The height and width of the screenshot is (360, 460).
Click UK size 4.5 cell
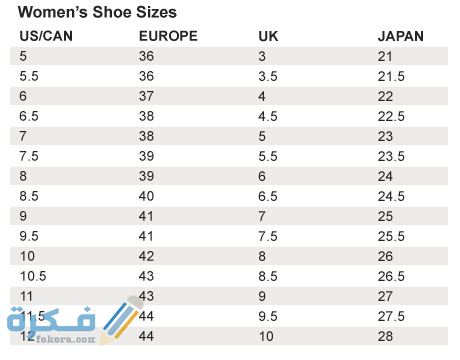point(268,116)
